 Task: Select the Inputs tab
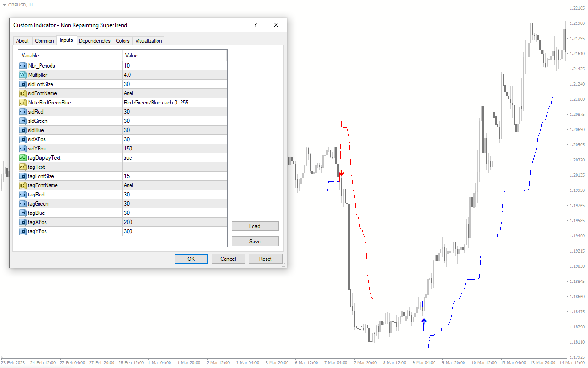66,40
